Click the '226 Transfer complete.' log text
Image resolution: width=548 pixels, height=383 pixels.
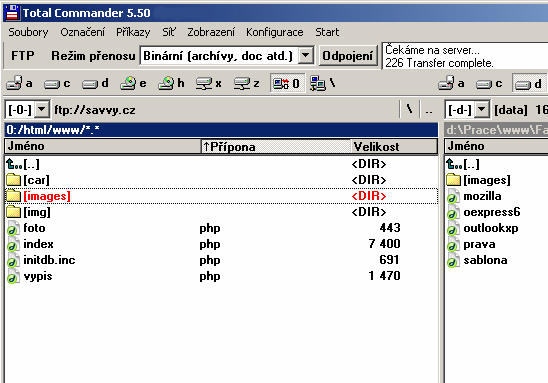click(439, 63)
